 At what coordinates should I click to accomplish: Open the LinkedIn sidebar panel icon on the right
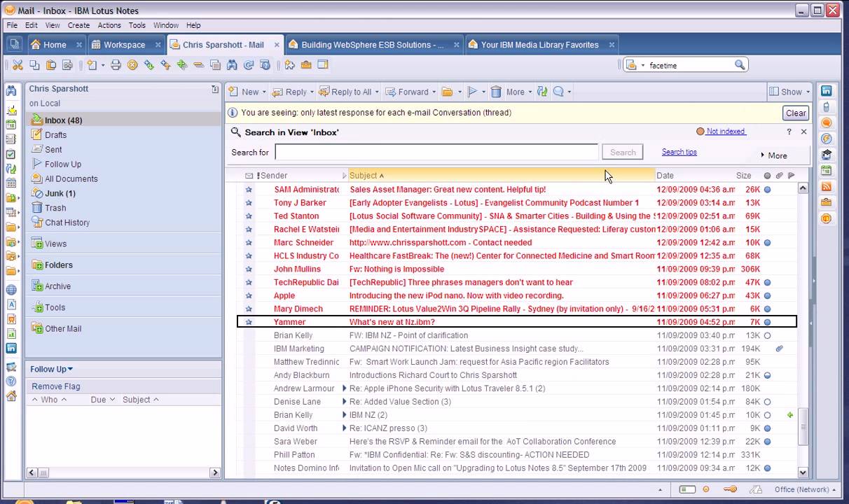click(827, 91)
